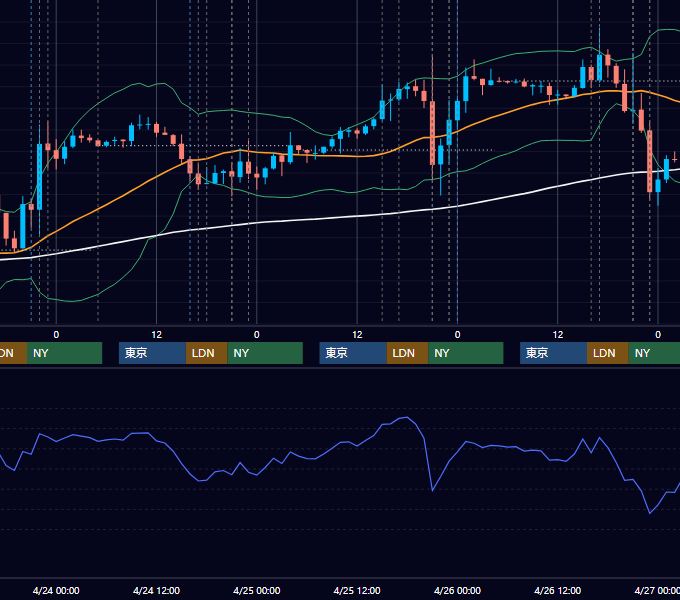Viewport: 680px width, 600px height.
Task: Click hour label 12 above the 4/25 12:00 date
Action: coord(357,335)
